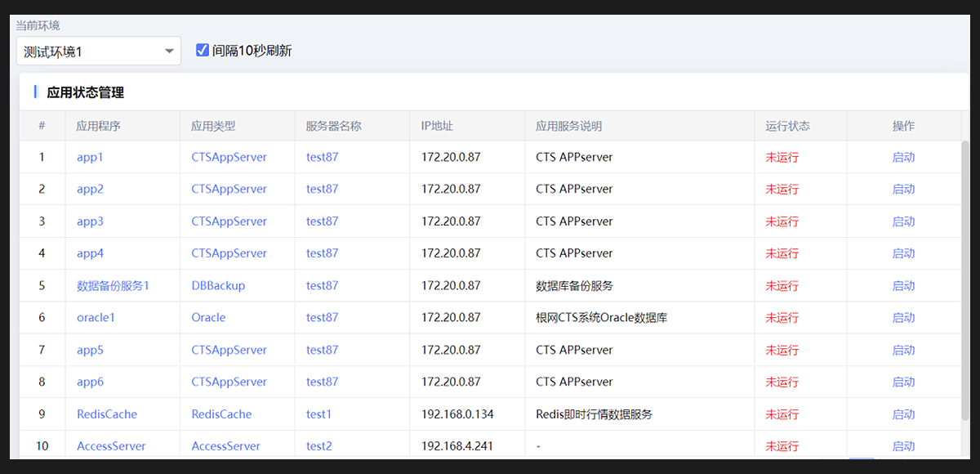Viewport: 980px width, 474px height.
Task: Open the Oracle application type link
Action: pyautogui.click(x=208, y=317)
